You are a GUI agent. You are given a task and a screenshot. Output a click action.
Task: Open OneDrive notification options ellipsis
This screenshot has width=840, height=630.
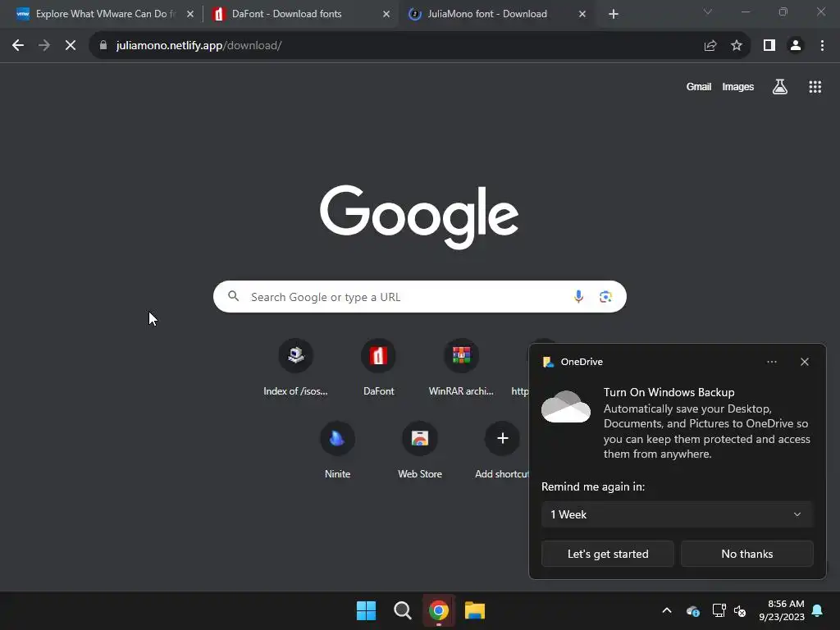coord(771,362)
